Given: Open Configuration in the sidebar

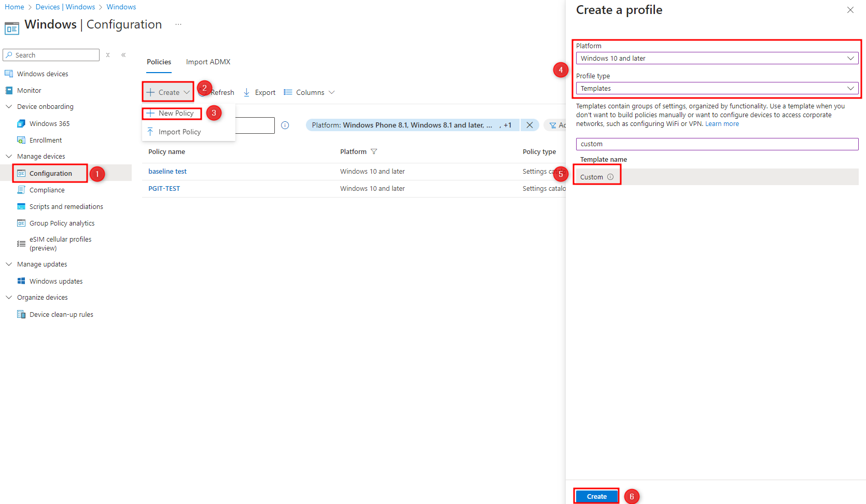Looking at the screenshot, I should pos(50,173).
